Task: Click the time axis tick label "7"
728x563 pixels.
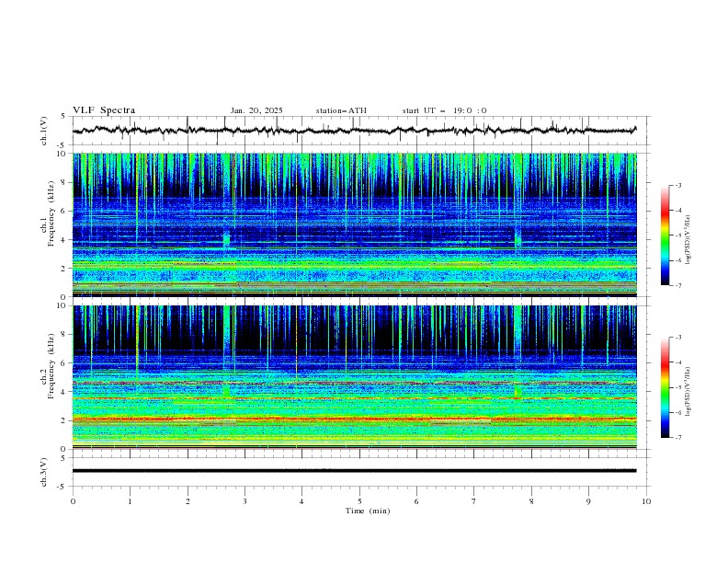Action: click(474, 501)
